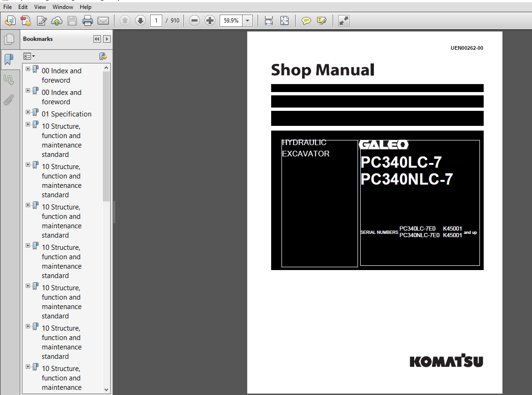Click the Save floppy disk icon

(x=72, y=21)
